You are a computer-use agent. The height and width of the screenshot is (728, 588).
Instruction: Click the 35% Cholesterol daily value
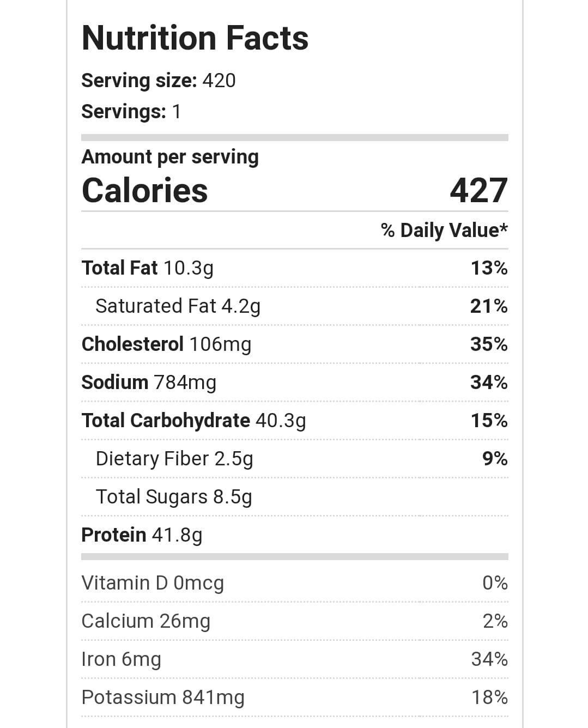(x=489, y=344)
